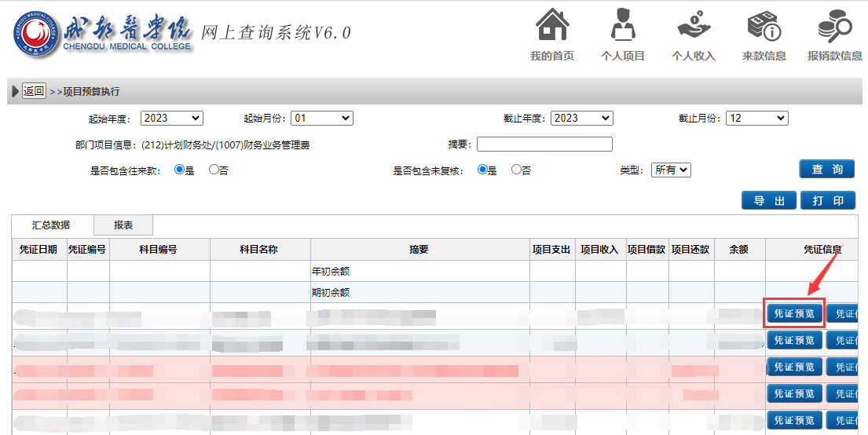Open 报销款信息 coins search icon
The image size is (868, 435).
[x=834, y=25]
